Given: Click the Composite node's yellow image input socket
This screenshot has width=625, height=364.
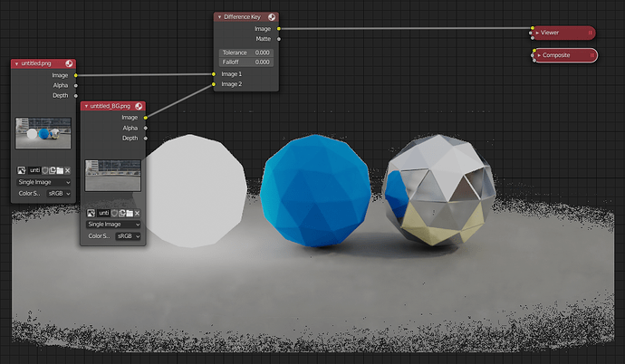Looking at the screenshot, I should pyautogui.click(x=534, y=51).
